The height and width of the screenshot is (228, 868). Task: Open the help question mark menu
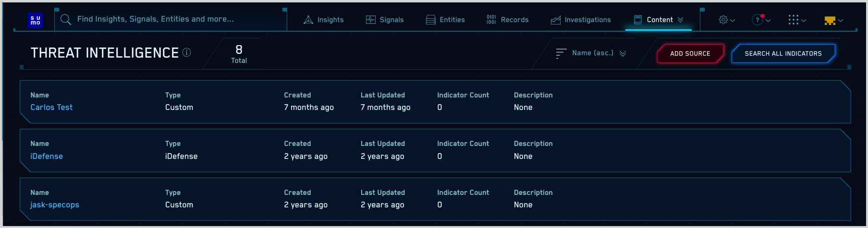(x=760, y=20)
